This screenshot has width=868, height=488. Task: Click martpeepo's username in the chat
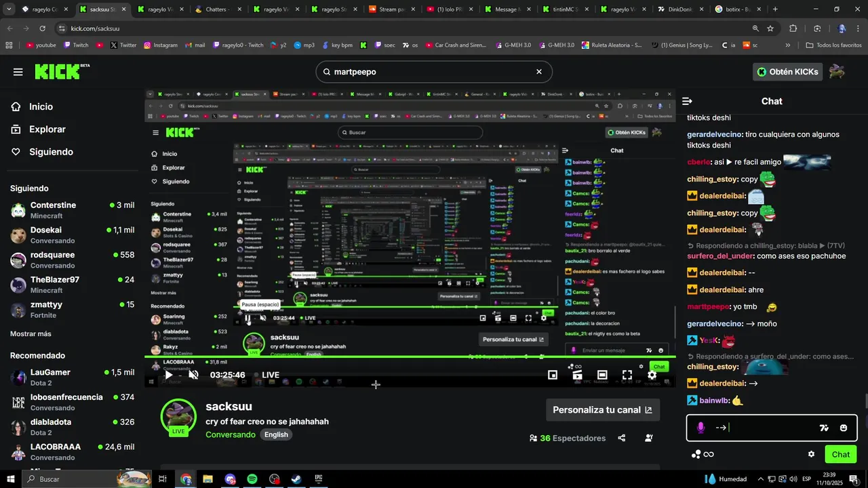pos(709,307)
